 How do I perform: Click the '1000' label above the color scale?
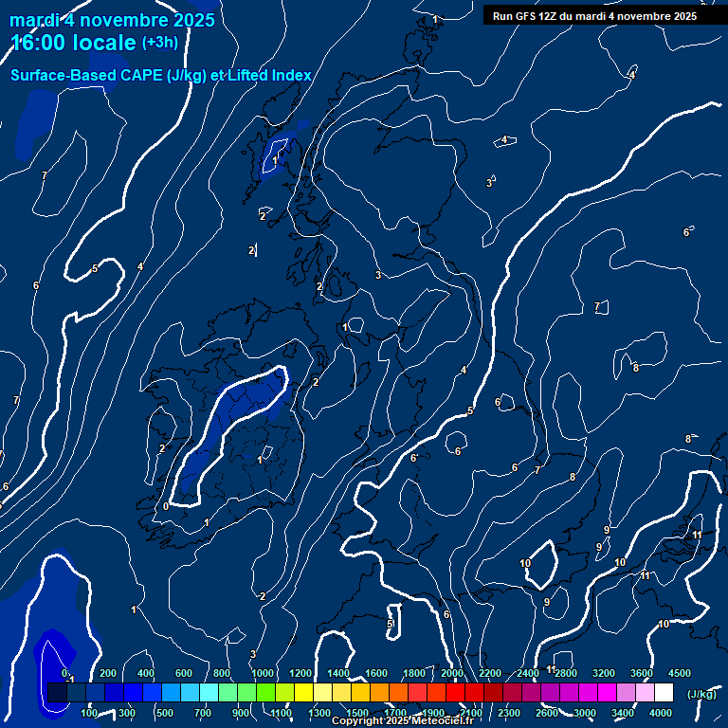tap(263, 673)
